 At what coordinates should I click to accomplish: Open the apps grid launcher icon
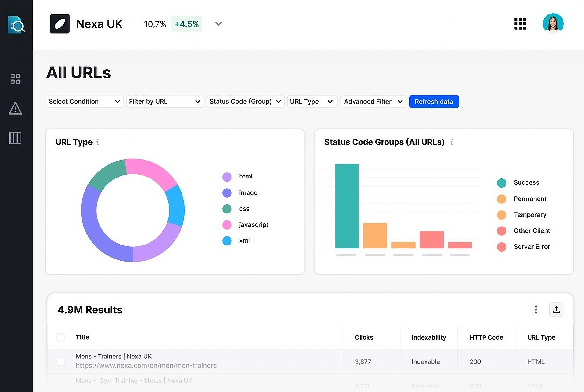[x=520, y=24]
